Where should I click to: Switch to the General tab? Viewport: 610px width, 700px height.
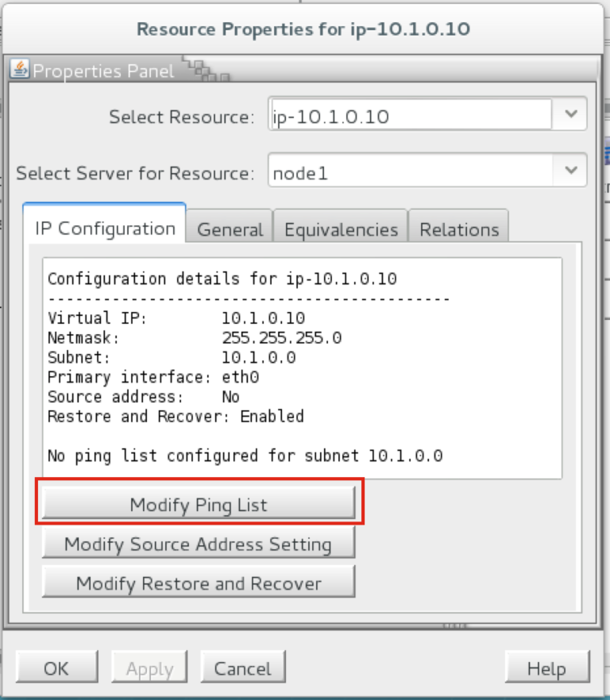(230, 229)
